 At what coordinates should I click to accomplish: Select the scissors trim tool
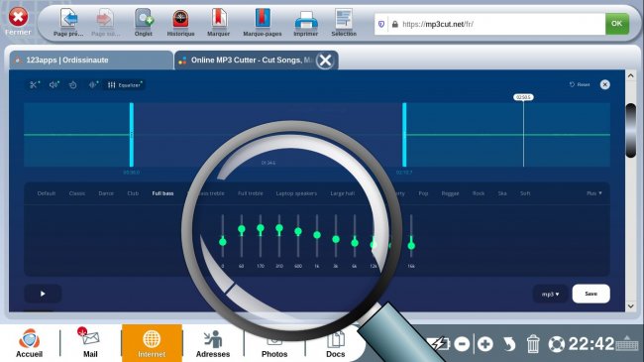pos(34,84)
